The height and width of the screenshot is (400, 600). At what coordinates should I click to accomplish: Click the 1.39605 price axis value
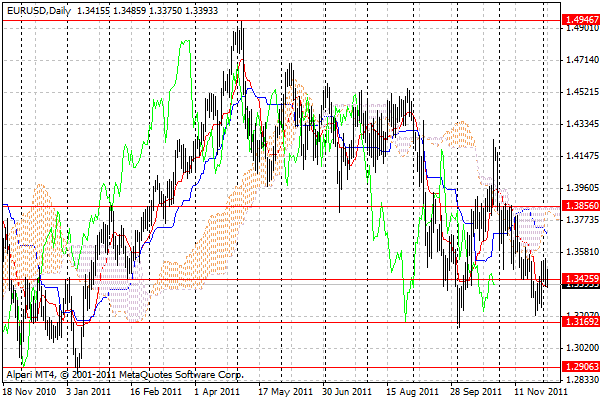pyautogui.click(x=581, y=188)
